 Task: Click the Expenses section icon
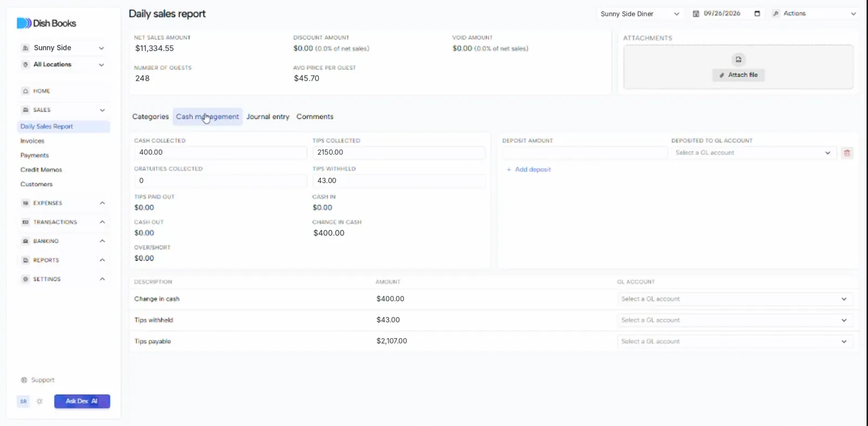point(25,203)
